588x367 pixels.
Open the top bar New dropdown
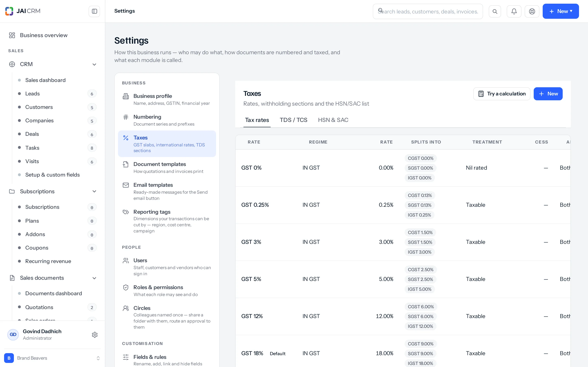point(561,11)
